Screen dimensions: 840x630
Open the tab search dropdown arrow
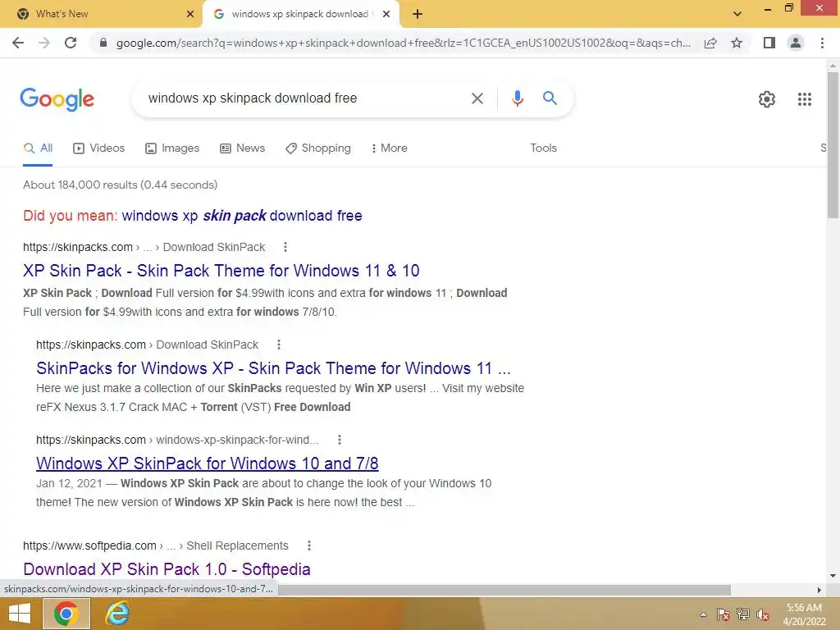[737, 14]
